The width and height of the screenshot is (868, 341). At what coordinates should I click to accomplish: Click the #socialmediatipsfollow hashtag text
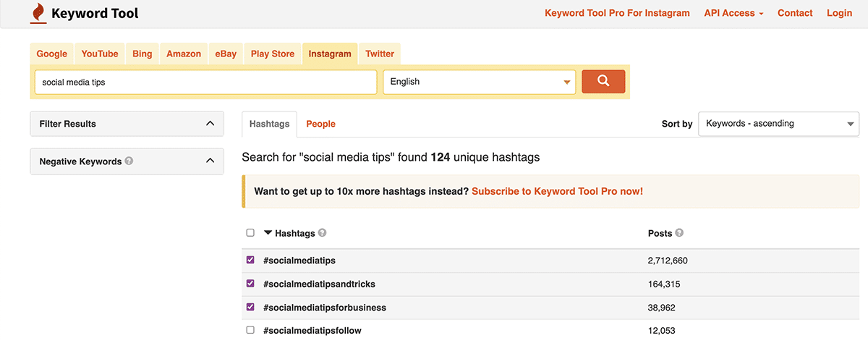click(x=312, y=331)
